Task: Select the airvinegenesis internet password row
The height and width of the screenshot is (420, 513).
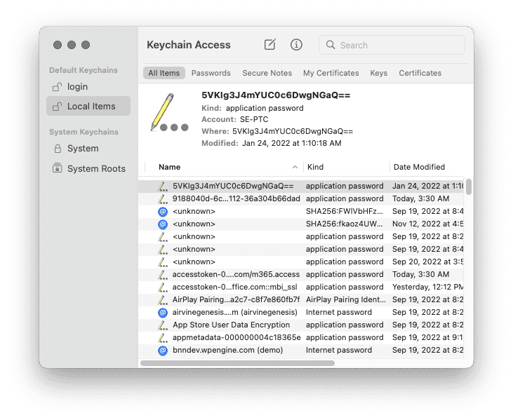Action: 300,313
